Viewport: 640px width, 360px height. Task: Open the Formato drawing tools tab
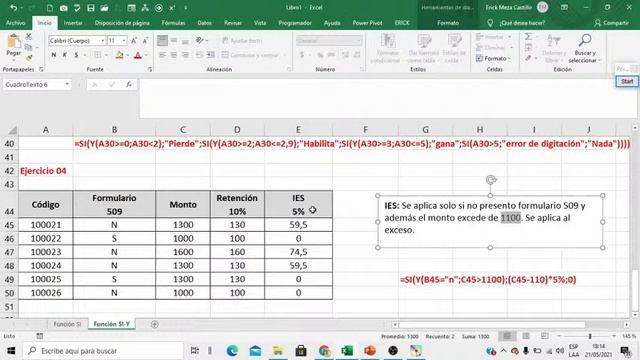448,23
